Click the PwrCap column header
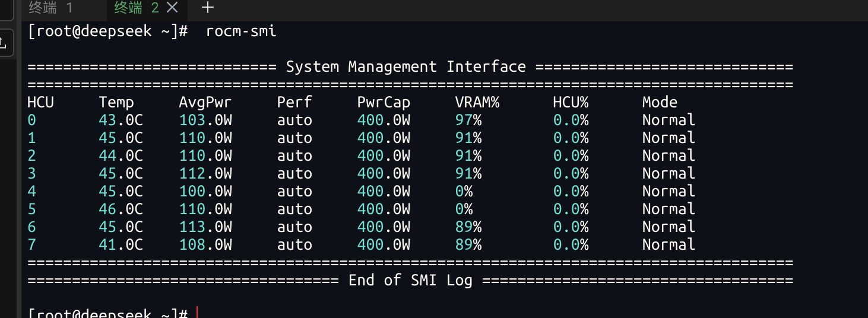 [384, 102]
